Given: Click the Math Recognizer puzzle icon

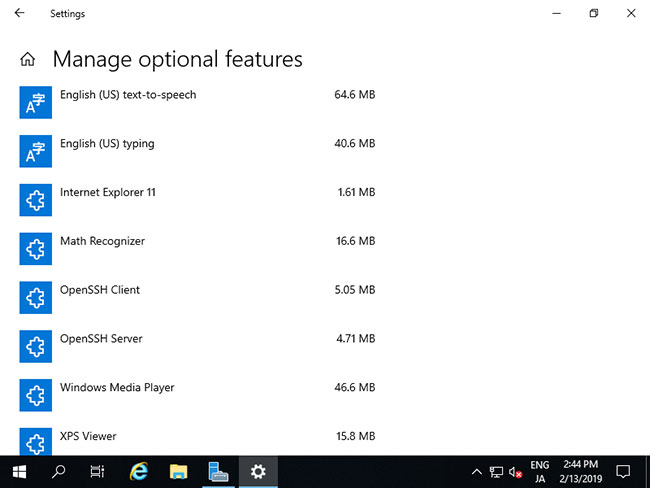Looking at the screenshot, I should 36,249.
